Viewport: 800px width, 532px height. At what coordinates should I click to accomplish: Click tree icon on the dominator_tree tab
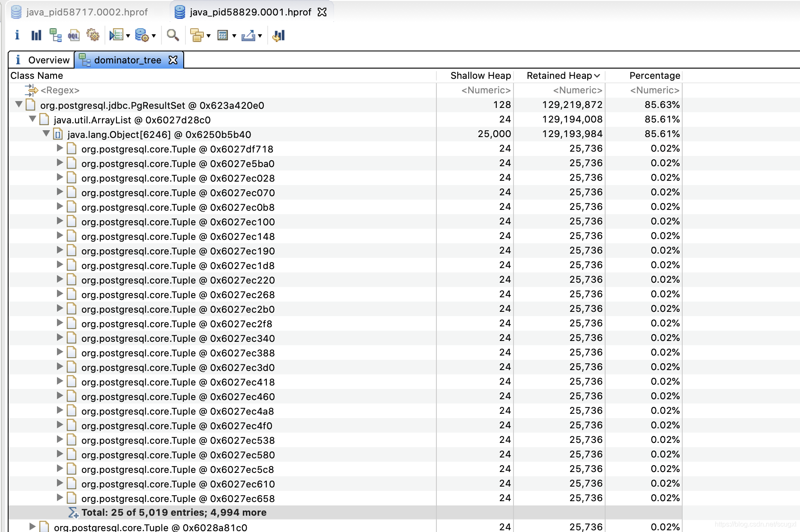(85, 60)
